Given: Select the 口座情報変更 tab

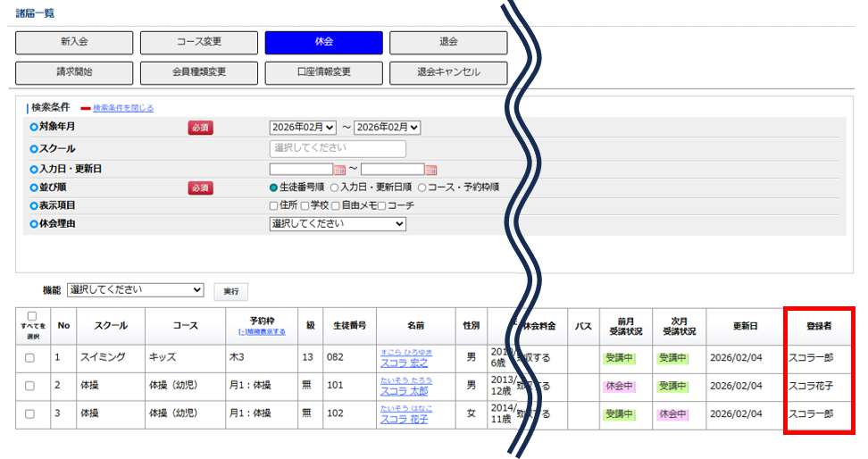Looking at the screenshot, I should pyautogui.click(x=323, y=72).
